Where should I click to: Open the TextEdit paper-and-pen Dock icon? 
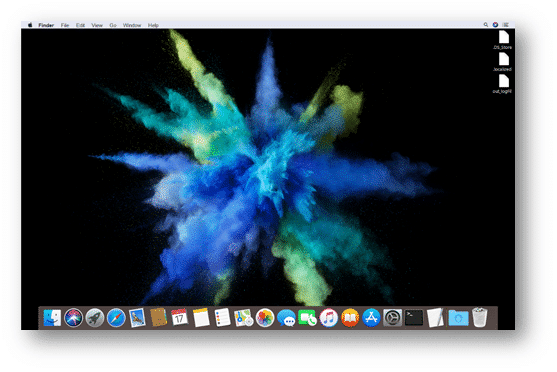[x=435, y=317]
